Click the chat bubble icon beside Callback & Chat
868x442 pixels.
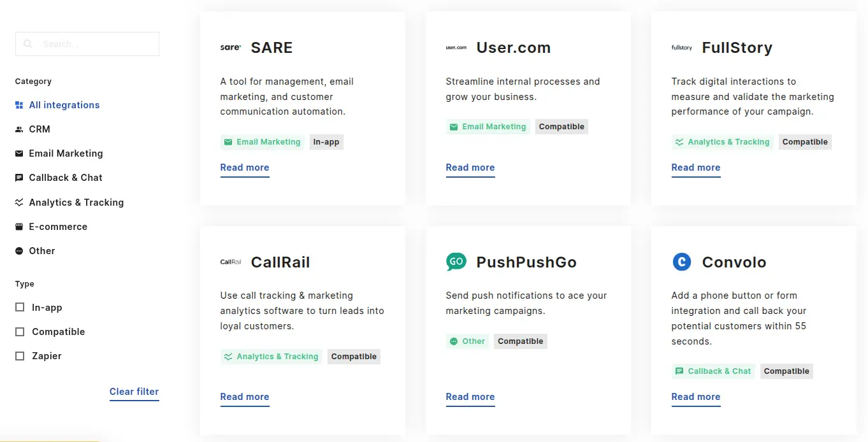click(x=19, y=177)
